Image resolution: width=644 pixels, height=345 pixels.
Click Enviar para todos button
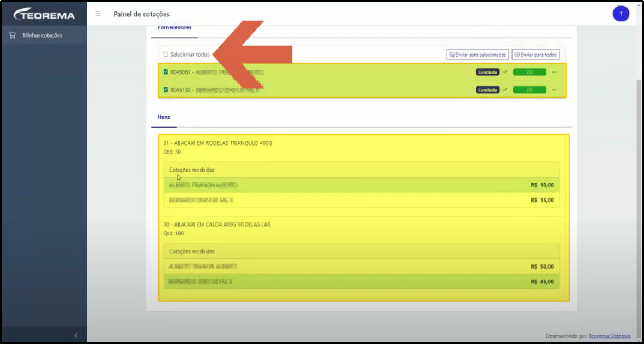535,55
